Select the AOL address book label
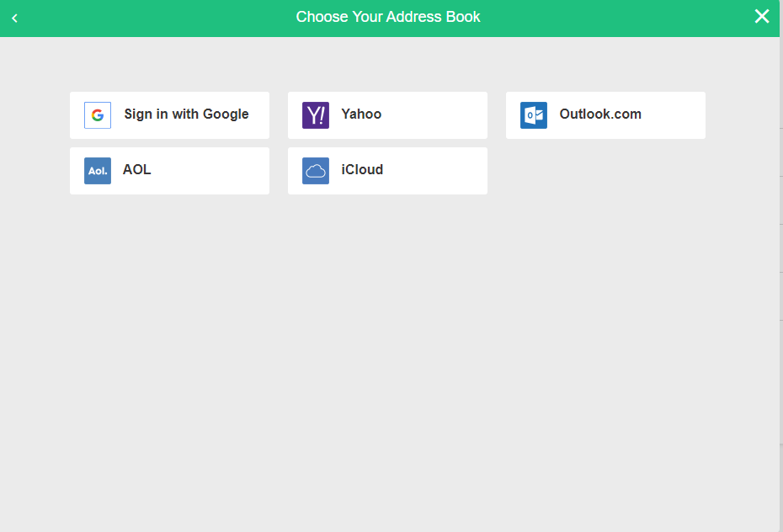Image resolution: width=783 pixels, height=532 pixels. 137,170
